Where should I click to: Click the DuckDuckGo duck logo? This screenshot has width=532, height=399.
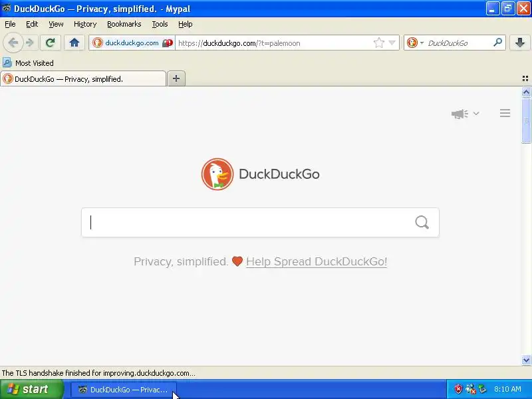(x=217, y=174)
